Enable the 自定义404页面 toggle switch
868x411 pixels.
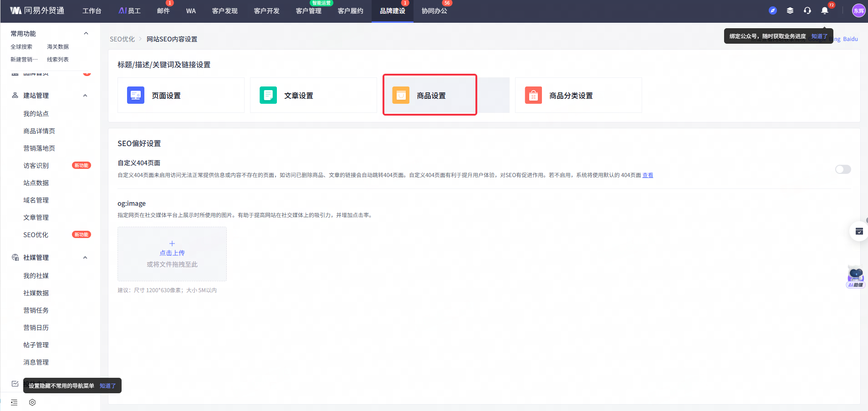coord(842,169)
